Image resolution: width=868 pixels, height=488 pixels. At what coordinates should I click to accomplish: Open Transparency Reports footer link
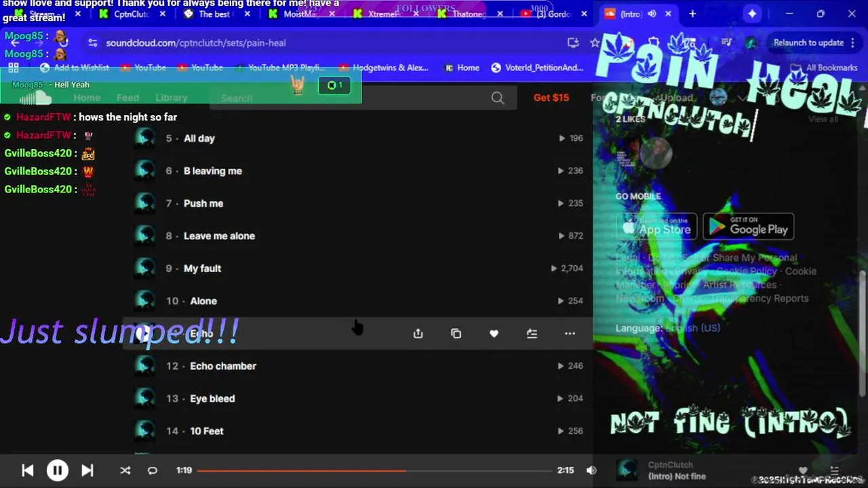pyautogui.click(x=760, y=298)
